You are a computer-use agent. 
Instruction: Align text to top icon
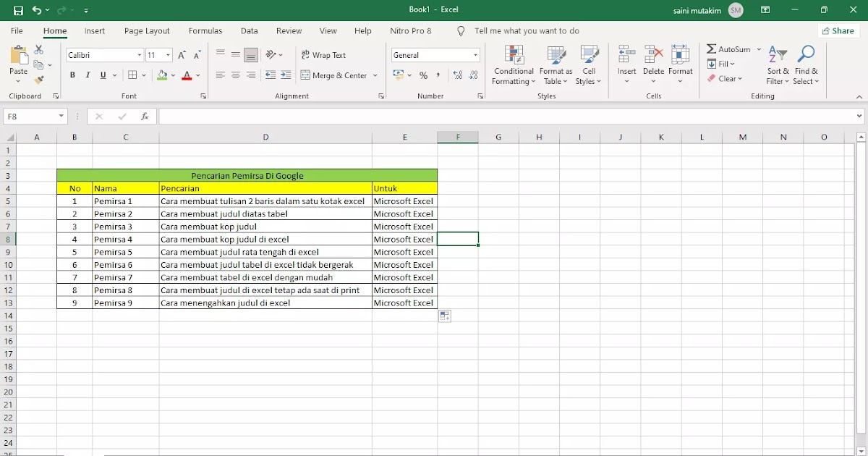221,54
